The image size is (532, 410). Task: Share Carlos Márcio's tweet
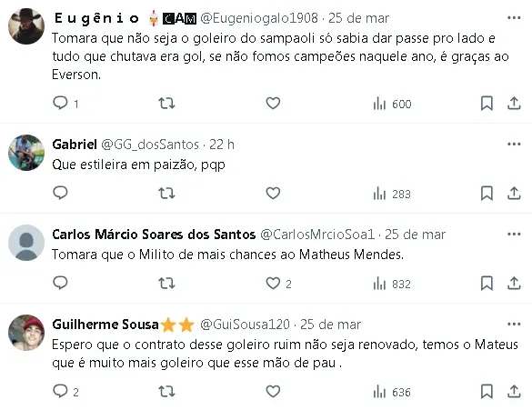point(514,283)
